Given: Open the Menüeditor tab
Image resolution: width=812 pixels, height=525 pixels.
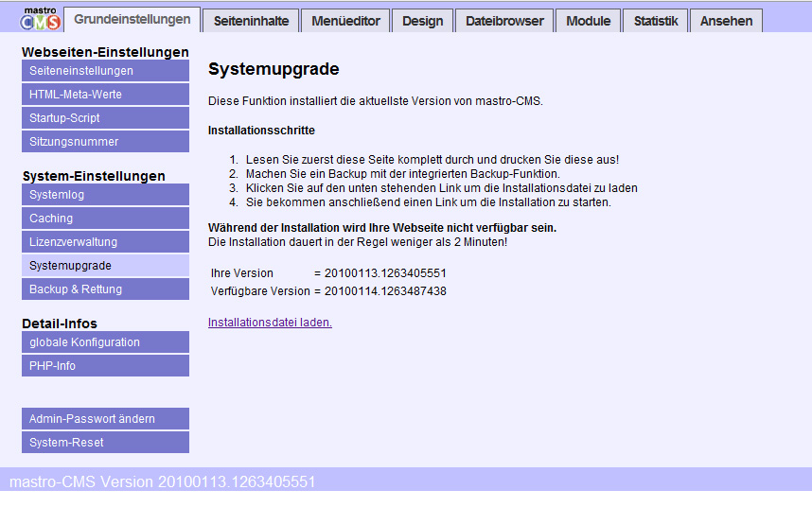Looking at the screenshot, I should pos(345,21).
